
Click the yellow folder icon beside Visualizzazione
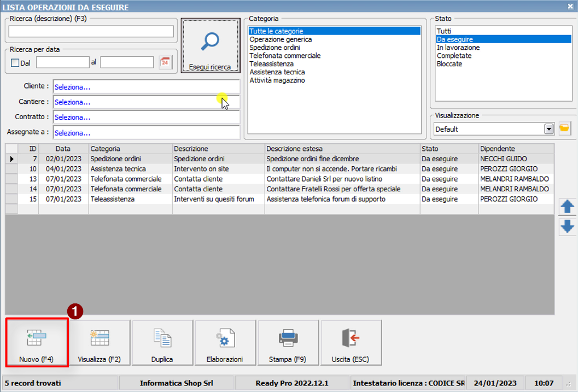pos(564,128)
